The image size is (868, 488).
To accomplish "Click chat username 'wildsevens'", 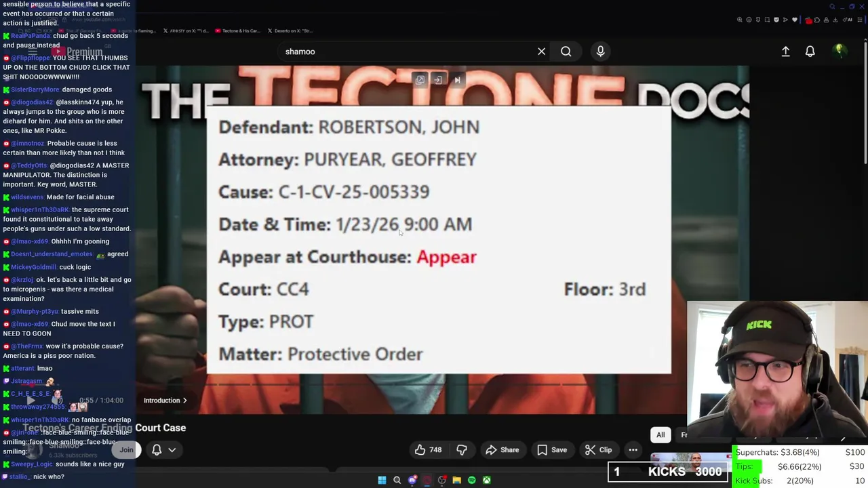I will click(26, 197).
